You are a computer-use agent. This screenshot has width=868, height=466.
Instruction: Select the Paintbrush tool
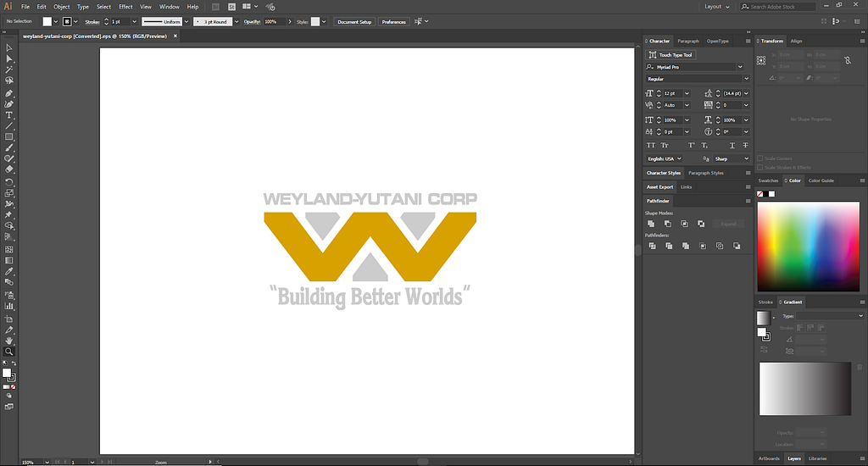click(8, 147)
